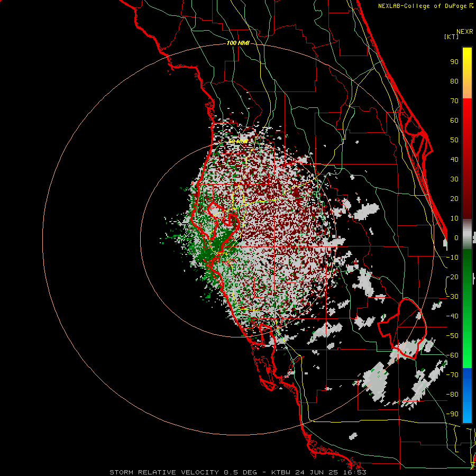
Task: Click the positive "10" scale value
Action: point(454,218)
